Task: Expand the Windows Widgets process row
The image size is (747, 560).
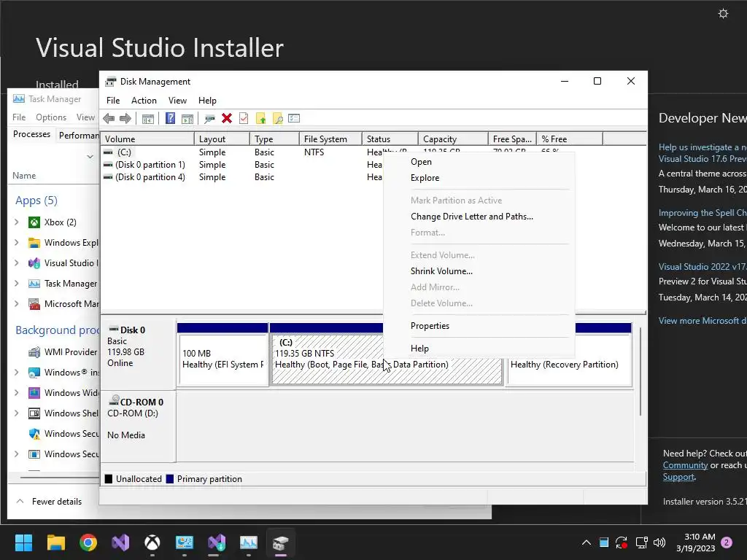Action: [17, 392]
